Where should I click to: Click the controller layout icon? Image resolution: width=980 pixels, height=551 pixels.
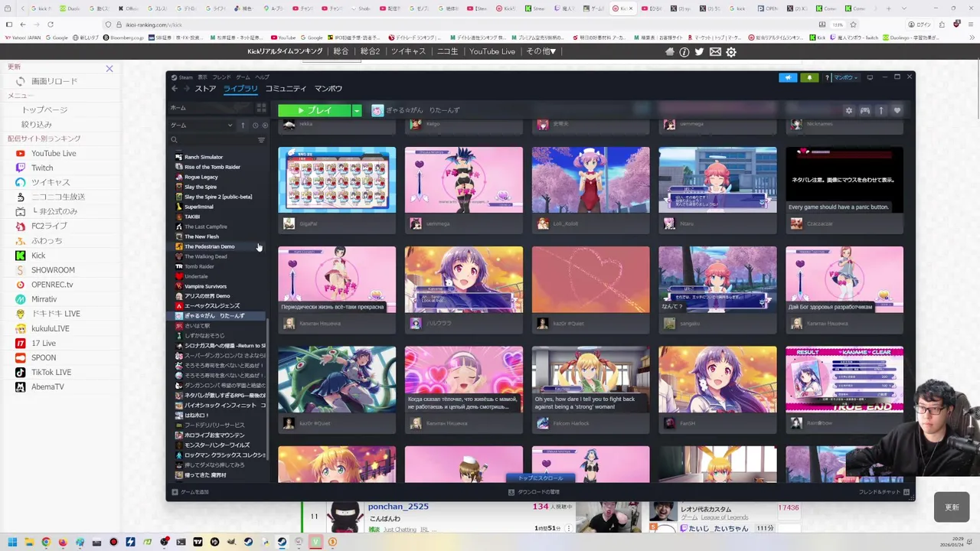pyautogui.click(x=864, y=110)
